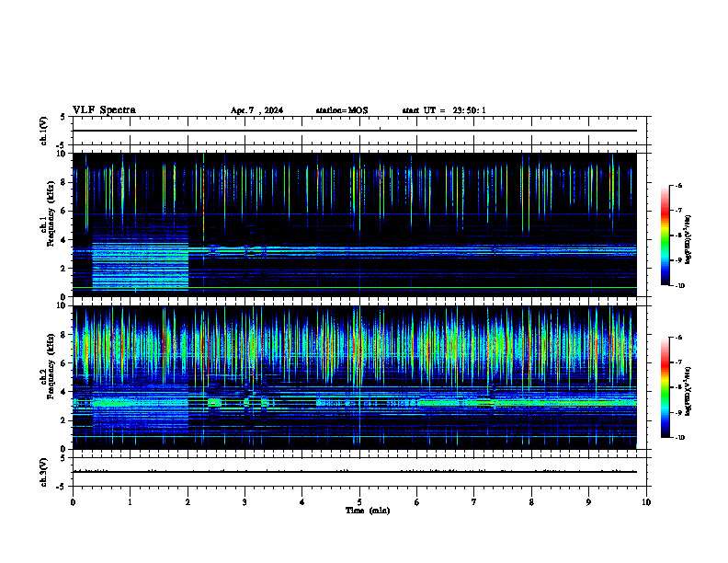The height and width of the screenshot is (563, 728).
Task: Click the ch.2 colorbar log(PSD) unit label
Action: pyautogui.click(x=688, y=391)
